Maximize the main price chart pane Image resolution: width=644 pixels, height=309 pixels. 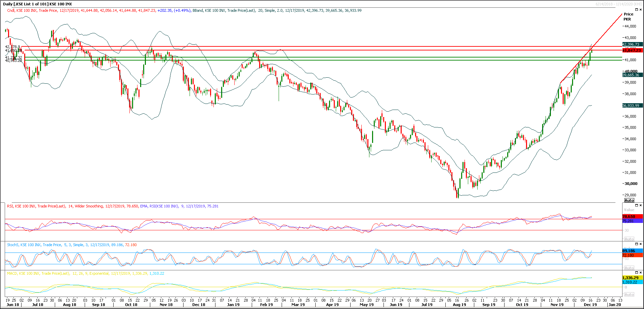click(637, 9)
